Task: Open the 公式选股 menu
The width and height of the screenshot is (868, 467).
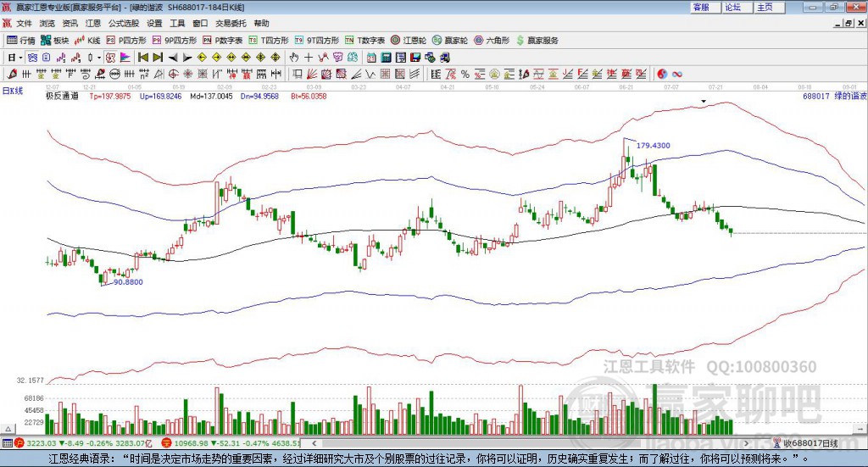Action: pos(124,23)
